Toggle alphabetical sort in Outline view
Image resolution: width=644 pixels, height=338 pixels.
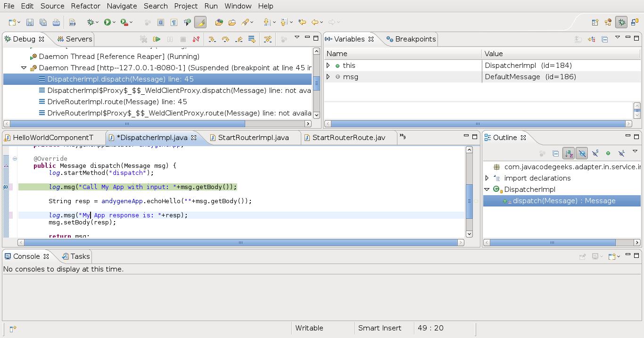[x=569, y=153]
